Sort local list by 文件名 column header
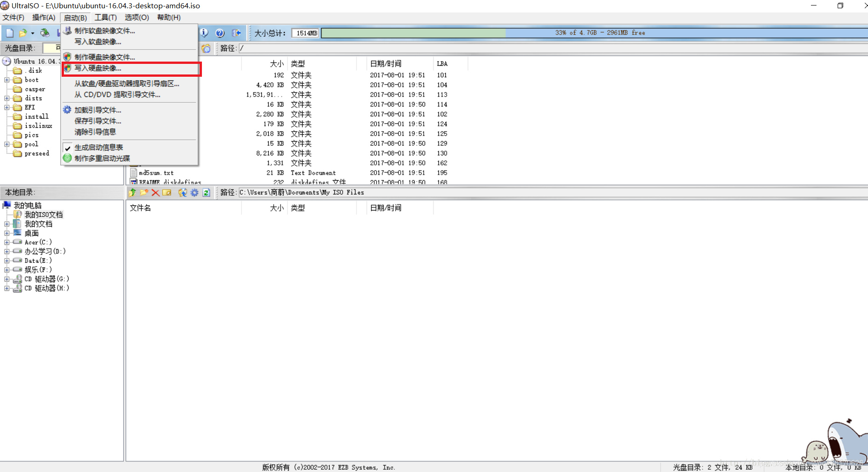Image resolution: width=868 pixels, height=472 pixels. (184, 208)
